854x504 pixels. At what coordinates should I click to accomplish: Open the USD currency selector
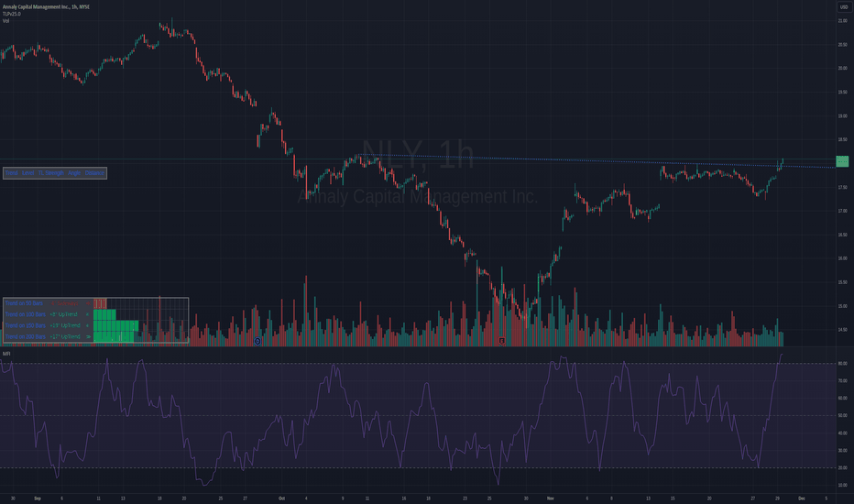844,7
